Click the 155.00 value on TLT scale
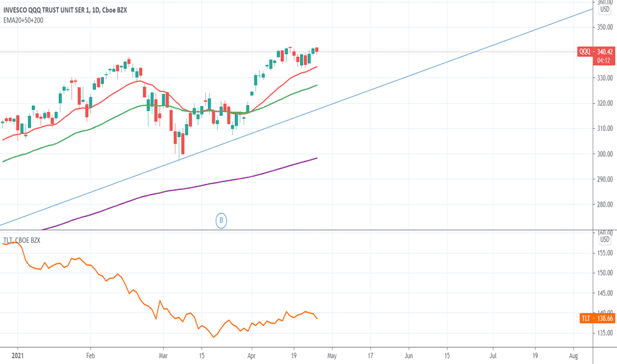 click(604, 253)
